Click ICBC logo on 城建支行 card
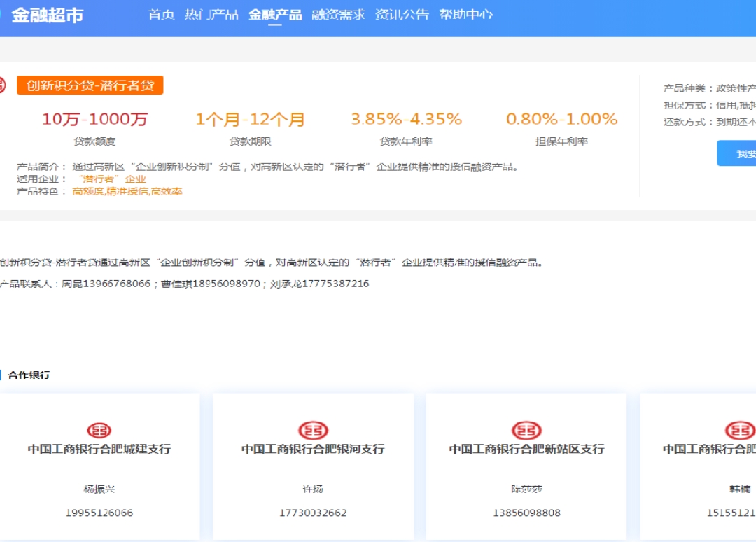This screenshot has width=756, height=542. 99,430
